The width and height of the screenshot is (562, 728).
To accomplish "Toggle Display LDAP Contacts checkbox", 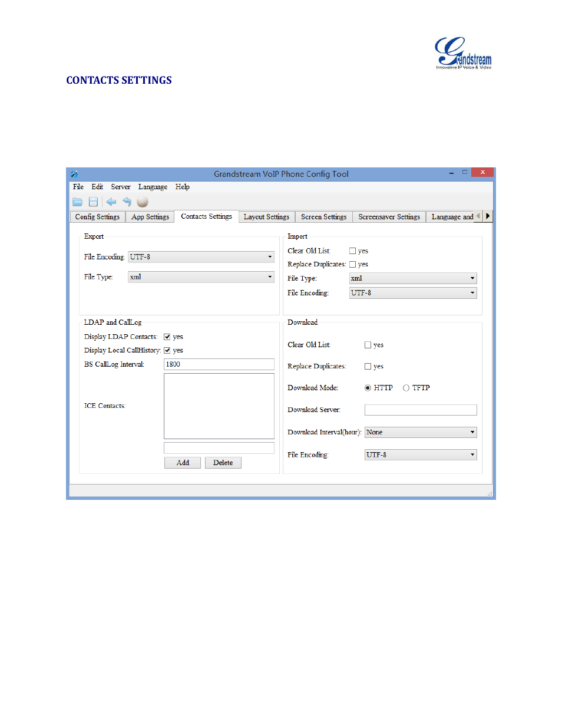I will click(167, 337).
